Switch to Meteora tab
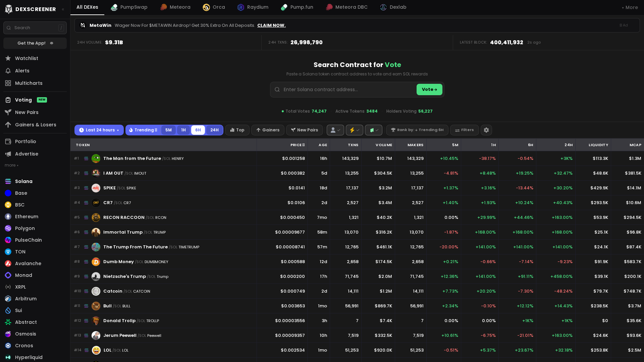 click(175, 7)
